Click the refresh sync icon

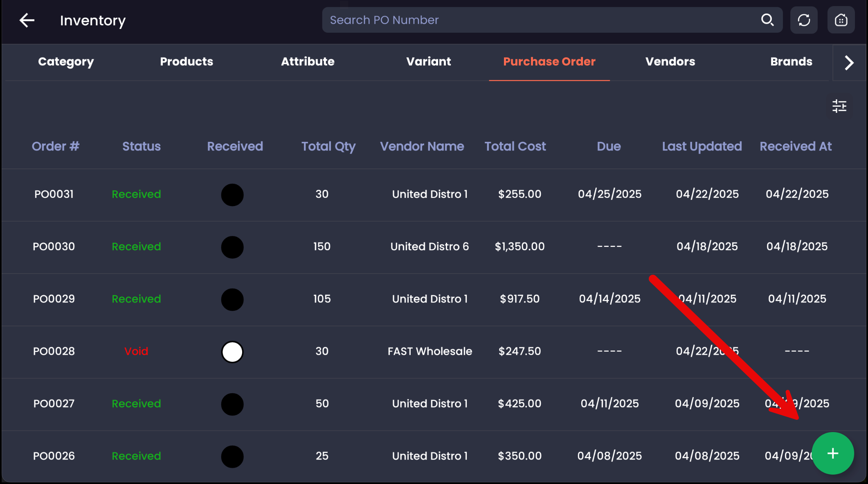tap(804, 20)
